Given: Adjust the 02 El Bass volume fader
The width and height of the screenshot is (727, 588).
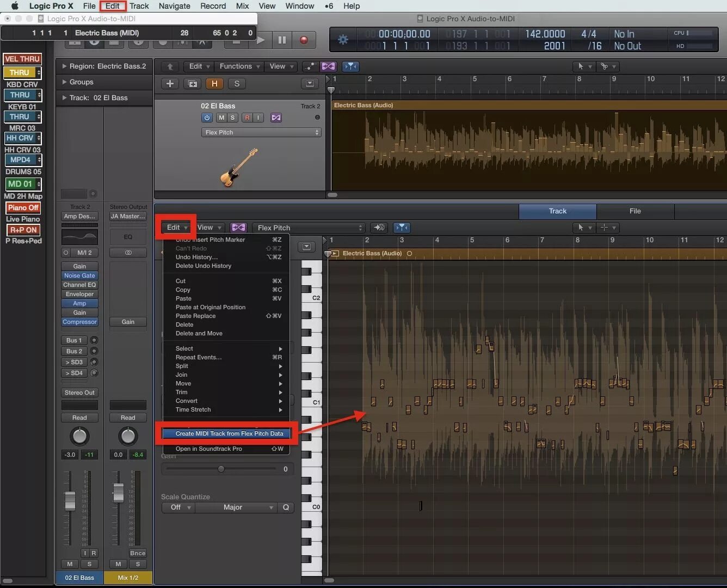Looking at the screenshot, I should coord(70,500).
